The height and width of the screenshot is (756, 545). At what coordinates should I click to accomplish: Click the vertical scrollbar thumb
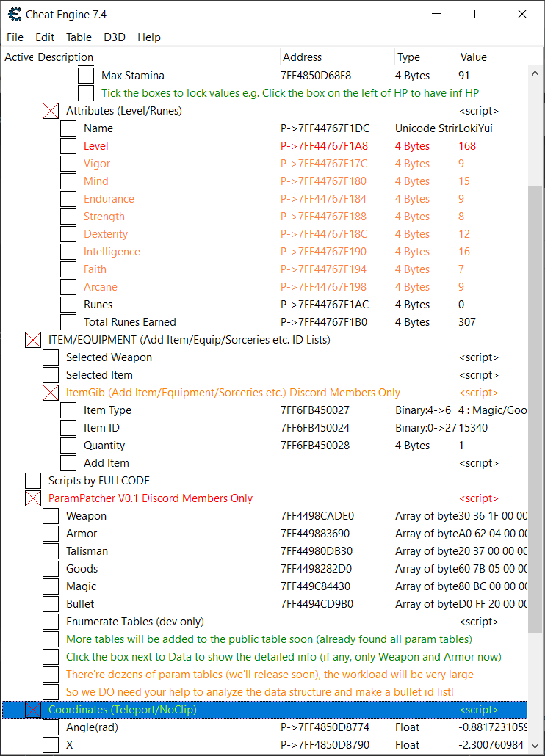(x=535, y=409)
